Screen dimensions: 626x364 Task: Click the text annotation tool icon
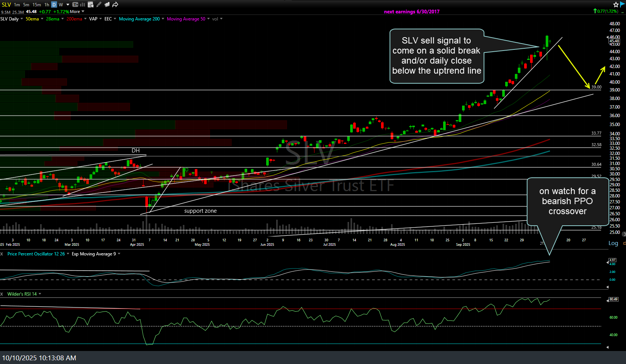click(x=75, y=4)
